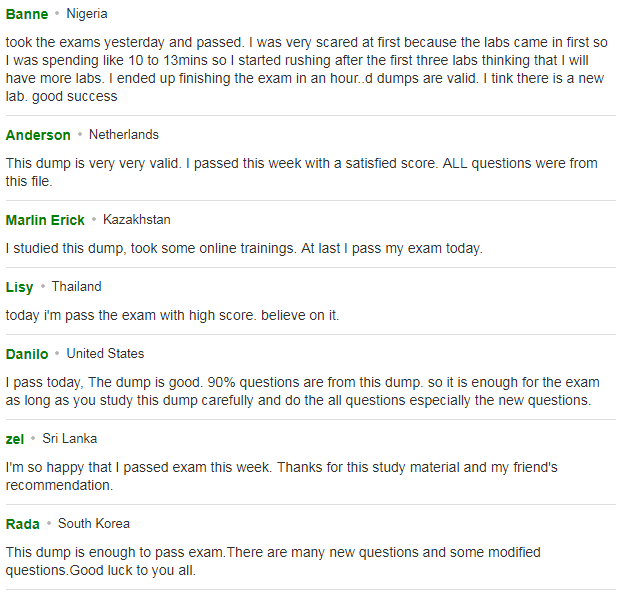Click Anderson's comment 'This dump is very very valid'
620x594 pixels.
tap(302, 172)
